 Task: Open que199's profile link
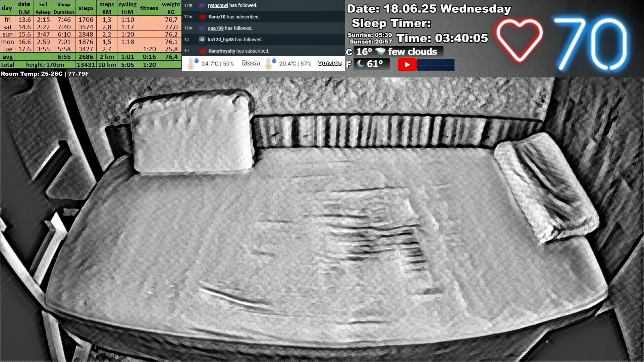point(215,28)
